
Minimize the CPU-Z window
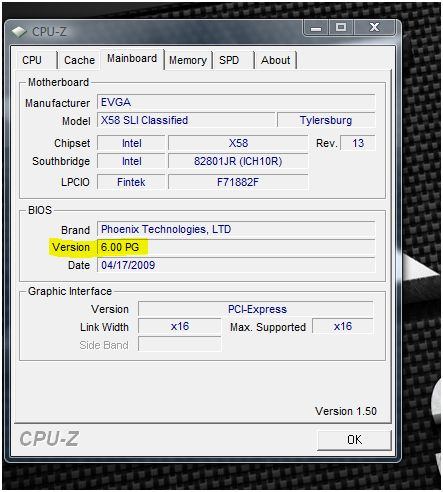click(316, 28)
